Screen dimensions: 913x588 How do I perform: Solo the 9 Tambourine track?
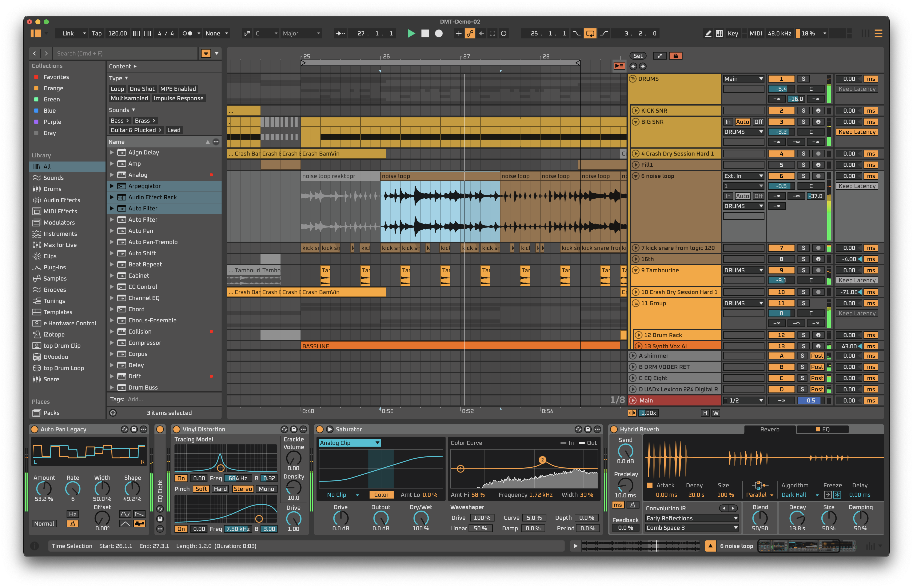tap(803, 270)
